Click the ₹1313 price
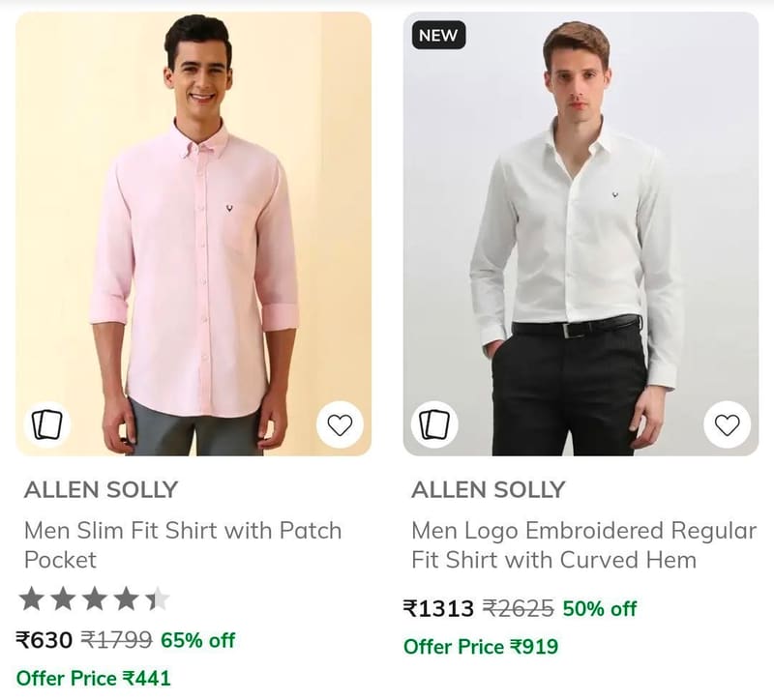774x700 pixels. [438, 609]
